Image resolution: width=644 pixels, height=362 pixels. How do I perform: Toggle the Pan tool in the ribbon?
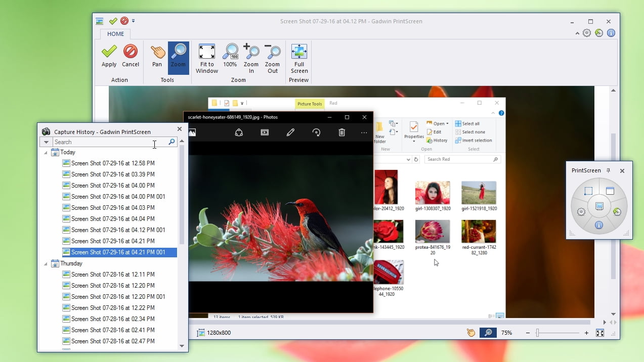[157, 56]
